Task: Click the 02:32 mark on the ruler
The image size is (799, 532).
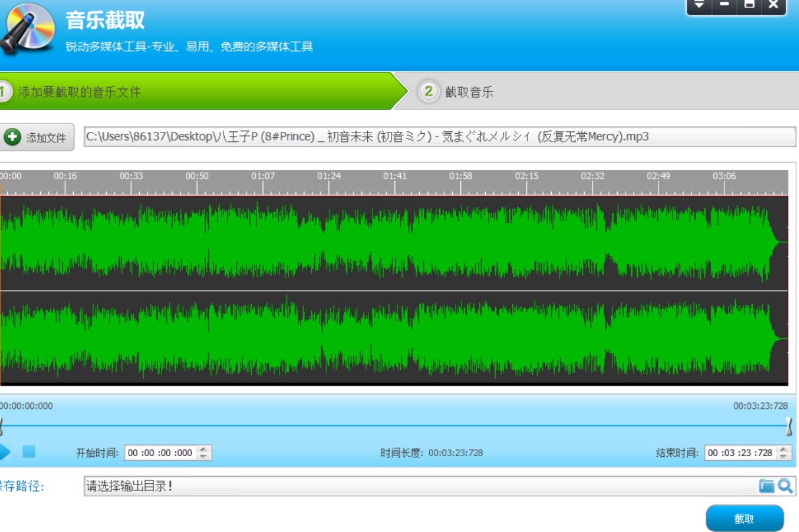Action: tap(593, 176)
